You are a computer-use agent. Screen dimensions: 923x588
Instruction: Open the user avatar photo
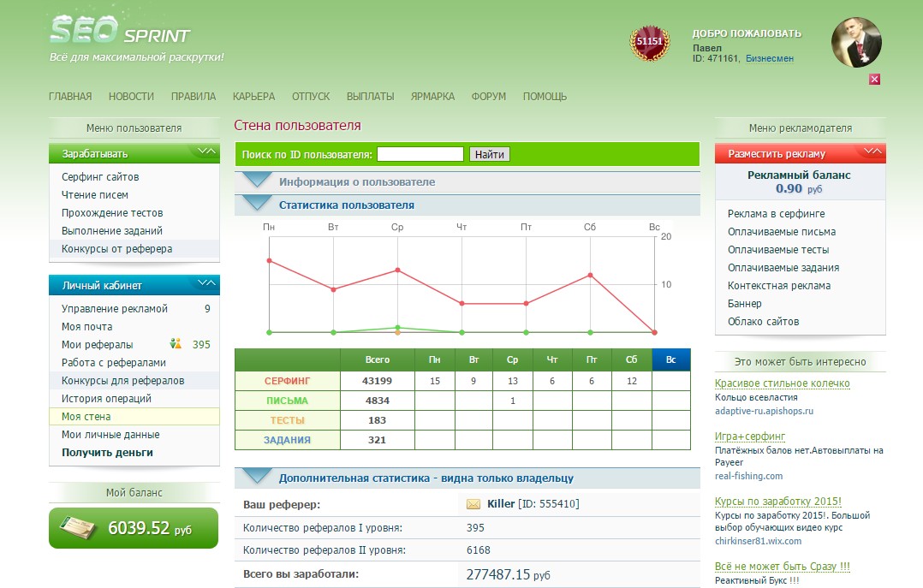tap(856, 42)
